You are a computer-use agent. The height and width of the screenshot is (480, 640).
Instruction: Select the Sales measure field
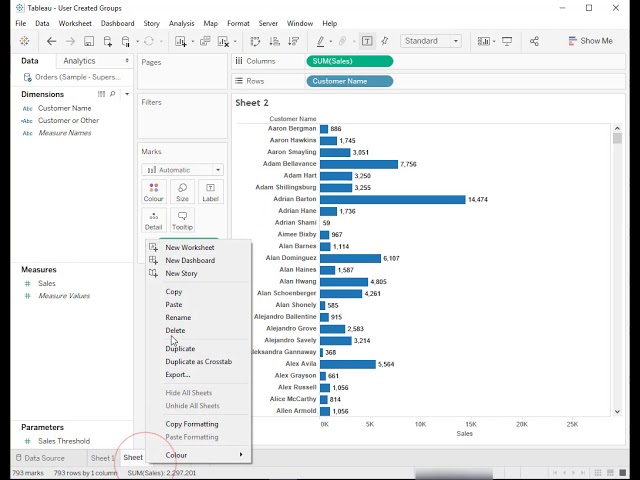47,283
